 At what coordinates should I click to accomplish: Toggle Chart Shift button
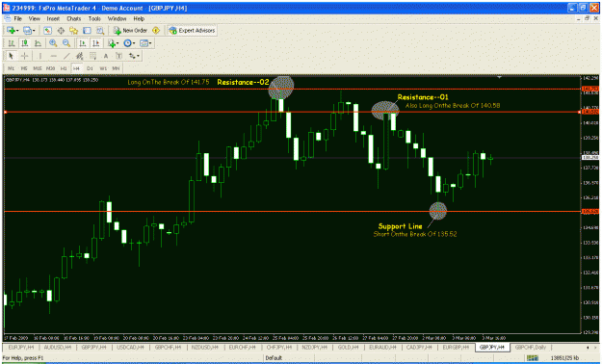95,43
